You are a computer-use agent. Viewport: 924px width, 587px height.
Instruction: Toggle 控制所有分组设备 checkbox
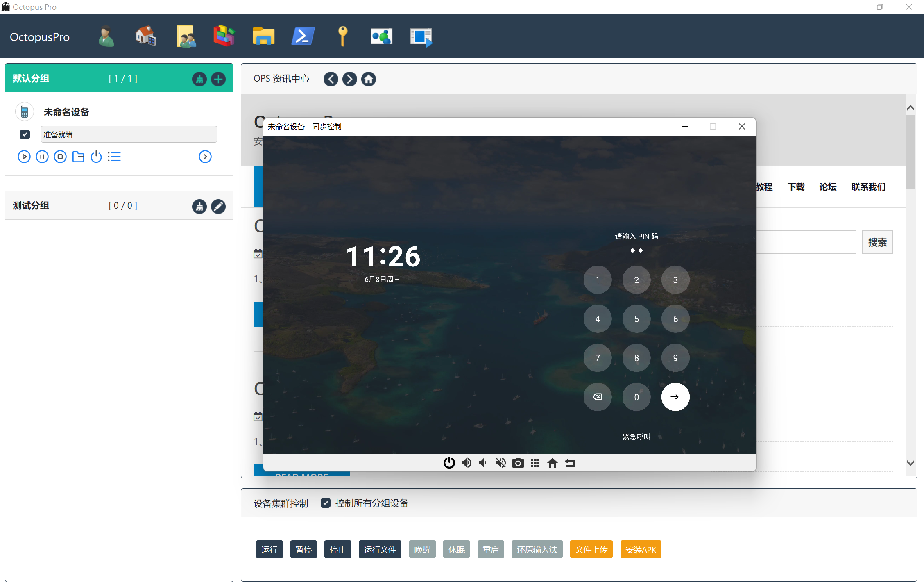click(326, 503)
